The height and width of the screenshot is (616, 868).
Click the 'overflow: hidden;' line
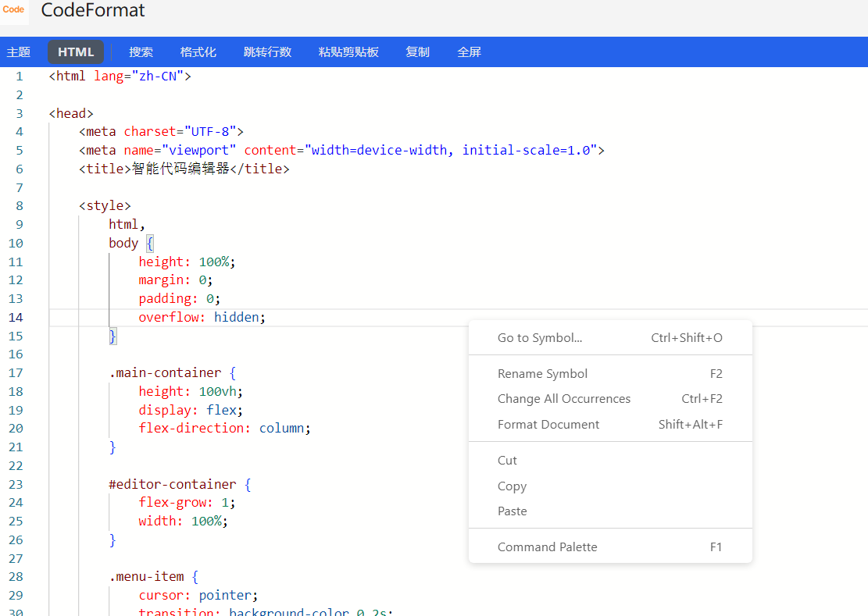(x=202, y=318)
